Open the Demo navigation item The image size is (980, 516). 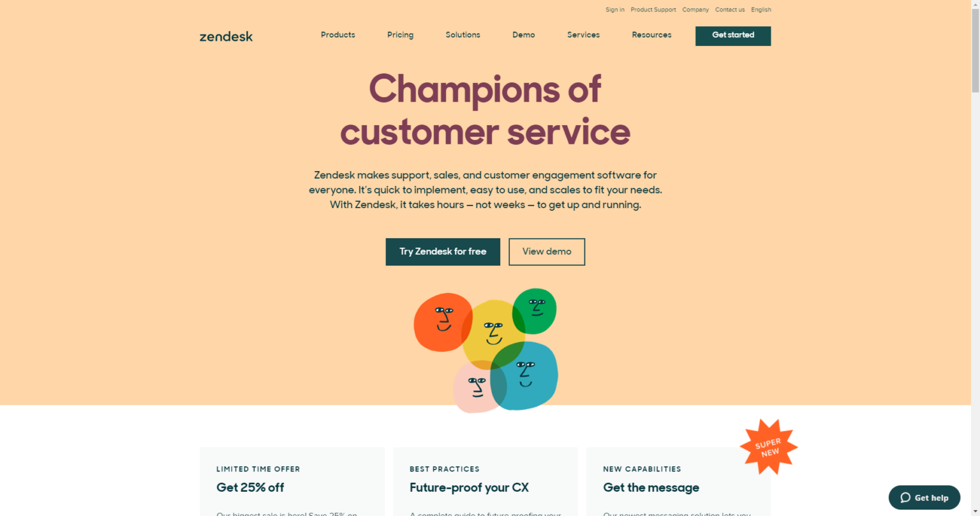[523, 35]
